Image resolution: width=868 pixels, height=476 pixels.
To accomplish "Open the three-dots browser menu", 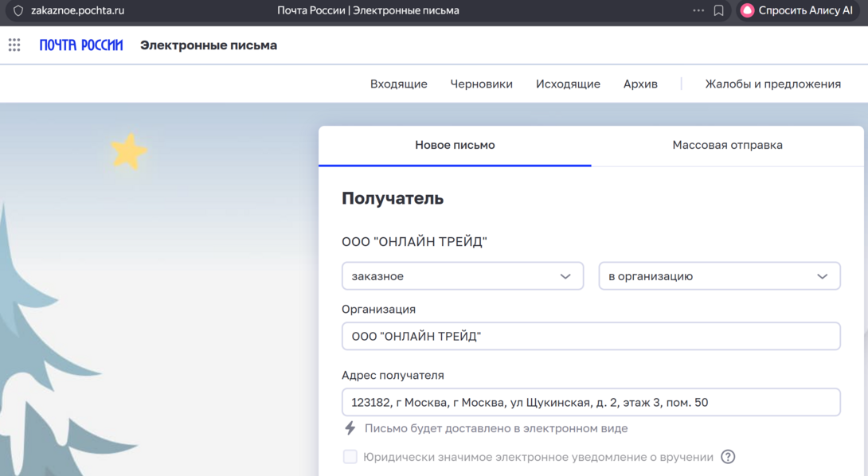I will click(x=698, y=11).
